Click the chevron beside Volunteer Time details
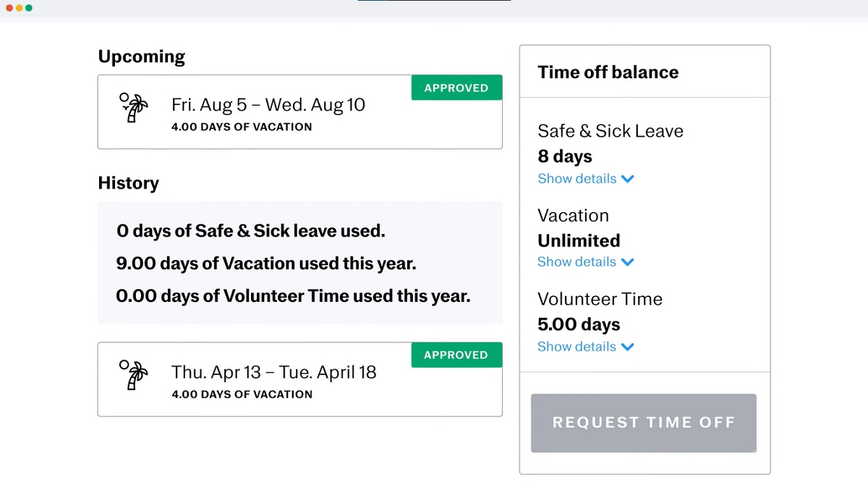The image size is (868, 488). pos(627,347)
